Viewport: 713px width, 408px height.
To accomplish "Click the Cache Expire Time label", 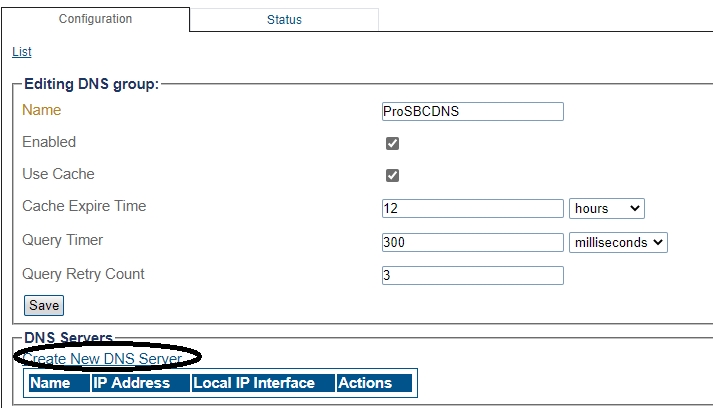I will (84, 206).
